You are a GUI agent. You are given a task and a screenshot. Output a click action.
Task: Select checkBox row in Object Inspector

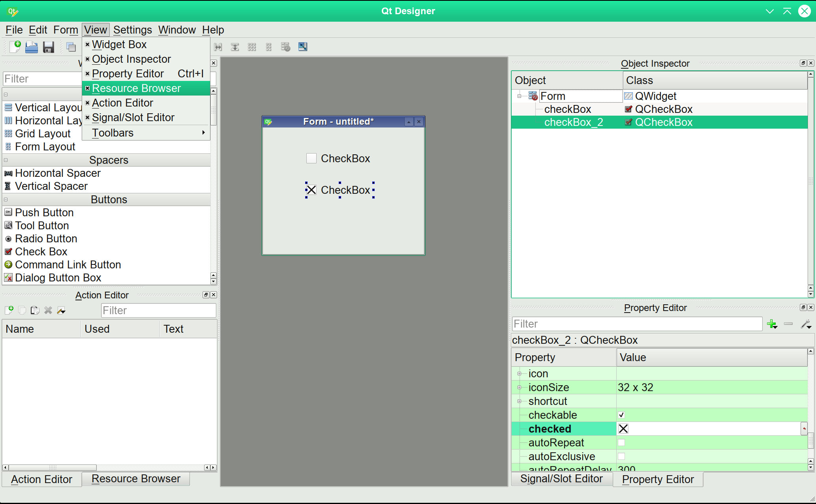(567, 109)
